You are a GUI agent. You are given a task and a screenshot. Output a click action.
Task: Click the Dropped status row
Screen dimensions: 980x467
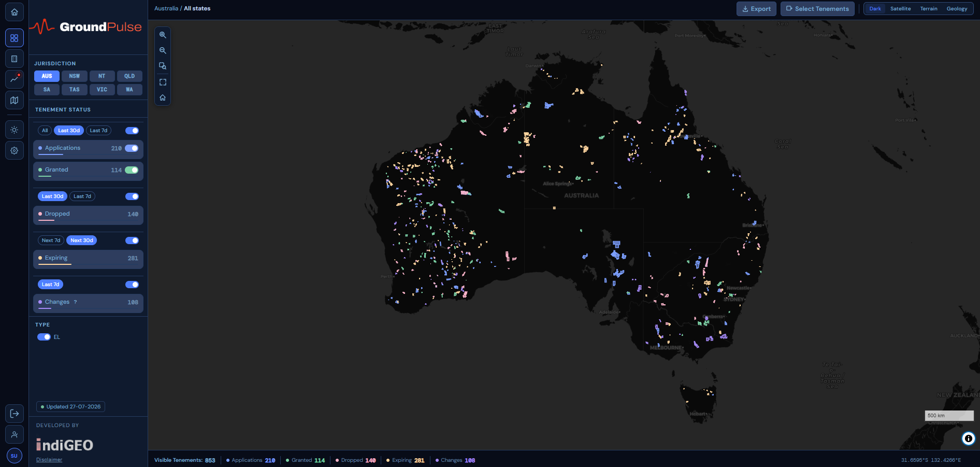(88, 215)
